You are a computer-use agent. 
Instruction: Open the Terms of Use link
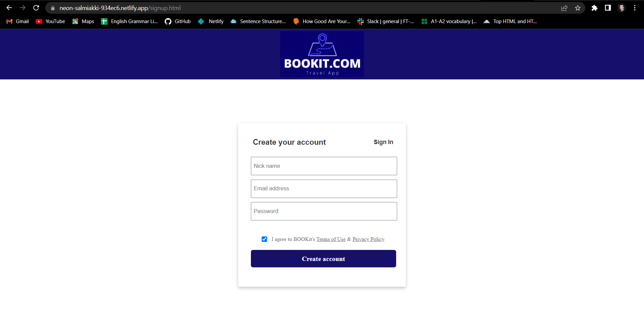[x=331, y=239]
